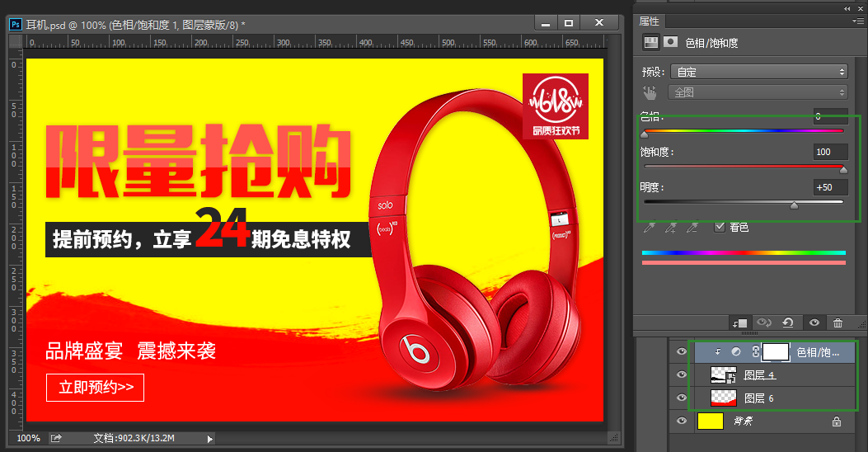868x452 pixels.
Task: Expand the status bar document info arrow
Action: (x=209, y=439)
